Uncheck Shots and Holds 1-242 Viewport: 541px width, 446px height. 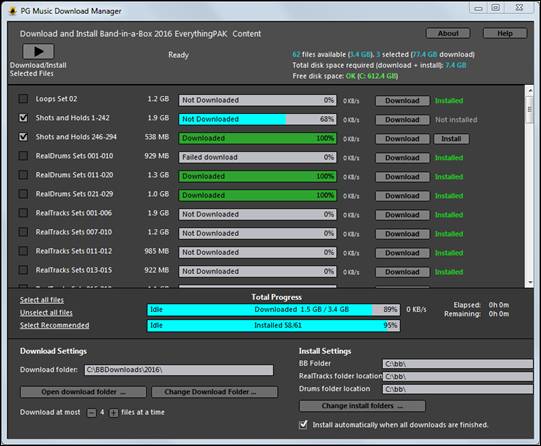pos(23,118)
